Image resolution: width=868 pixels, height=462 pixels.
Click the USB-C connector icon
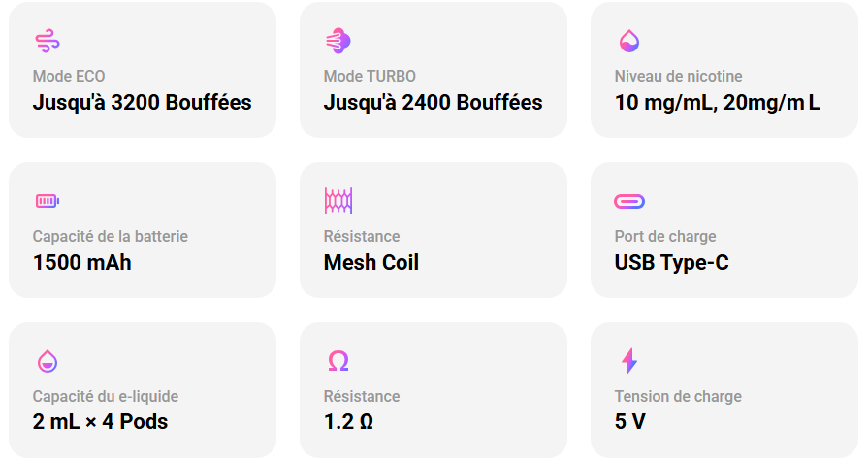[629, 201]
